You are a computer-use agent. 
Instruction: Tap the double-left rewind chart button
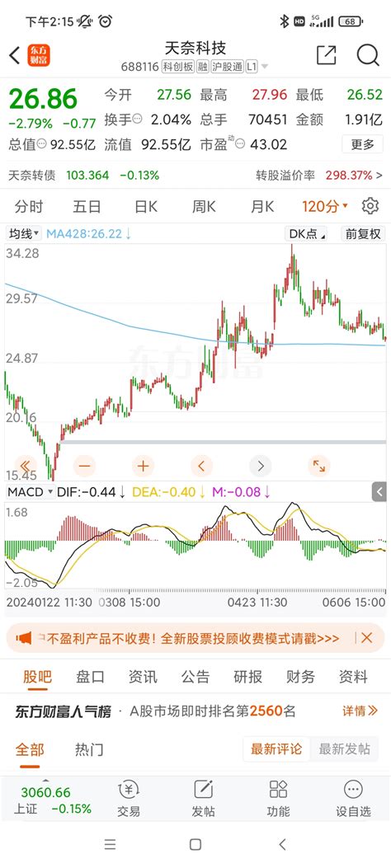pos(25,466)
